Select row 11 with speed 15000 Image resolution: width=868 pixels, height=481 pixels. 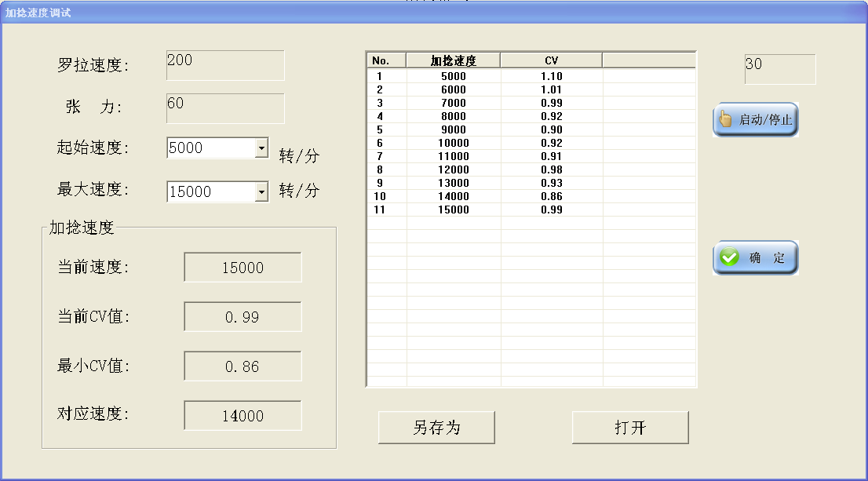point(453,210)
